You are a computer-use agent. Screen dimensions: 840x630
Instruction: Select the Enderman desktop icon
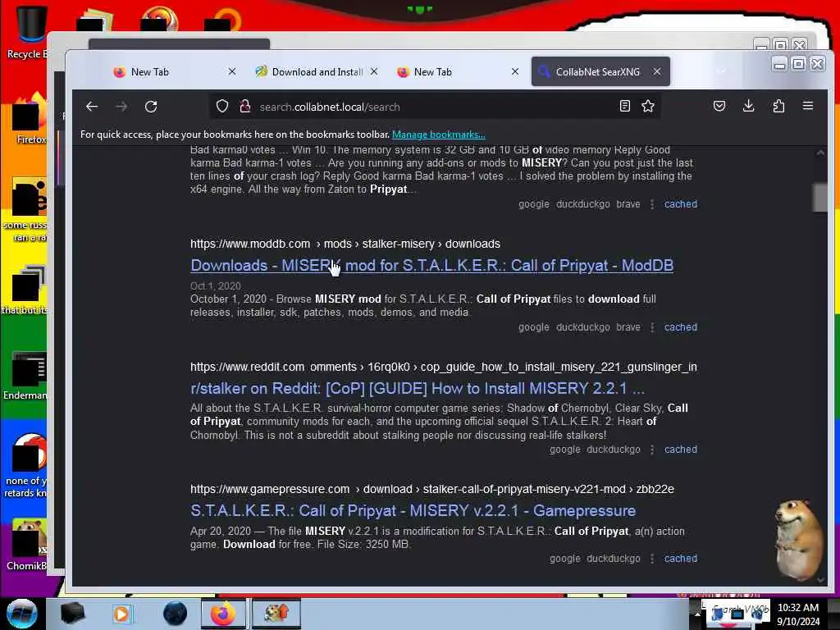27,375
